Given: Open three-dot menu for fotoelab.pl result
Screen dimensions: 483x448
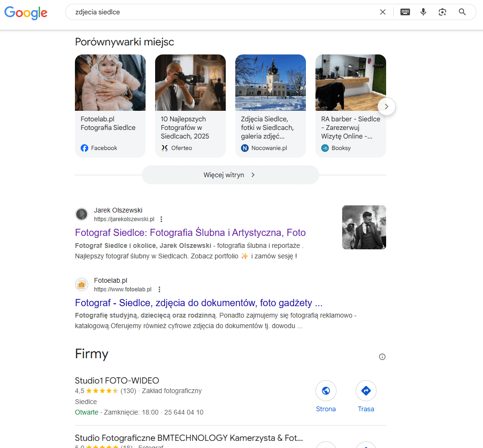Looking at the screenshot, I should [159, 289].
